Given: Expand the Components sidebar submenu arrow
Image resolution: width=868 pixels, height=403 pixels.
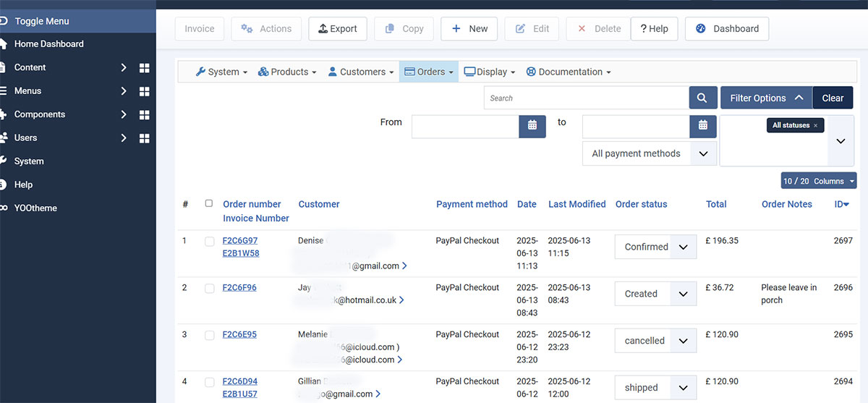Looking at the screenshot, I should [124, 115].
